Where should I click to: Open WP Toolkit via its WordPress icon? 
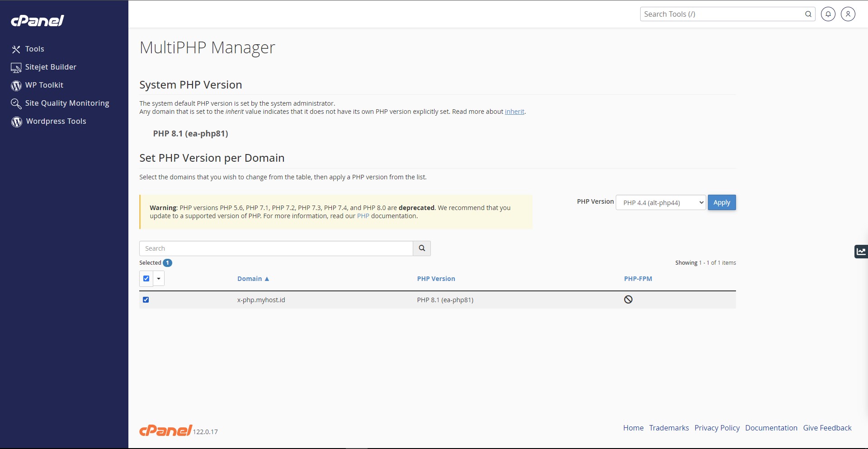[16, 85]
